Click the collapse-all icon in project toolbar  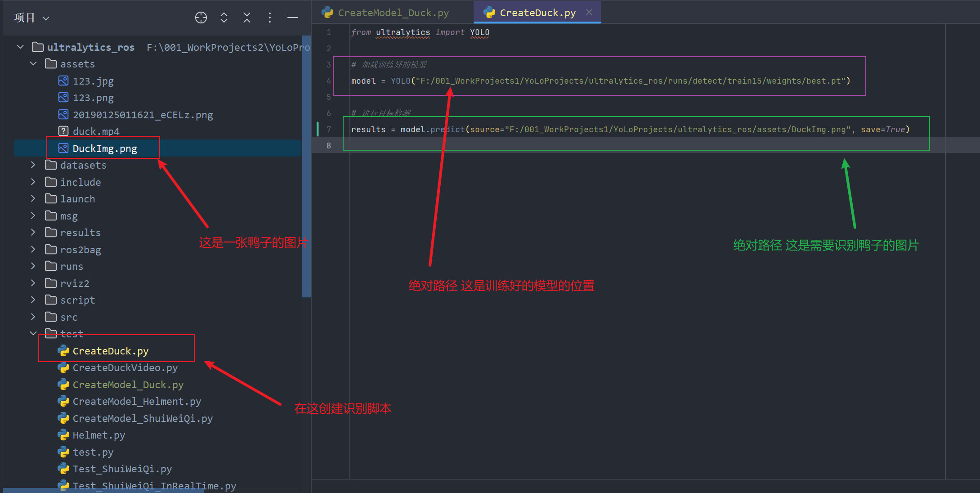(246, 18)
